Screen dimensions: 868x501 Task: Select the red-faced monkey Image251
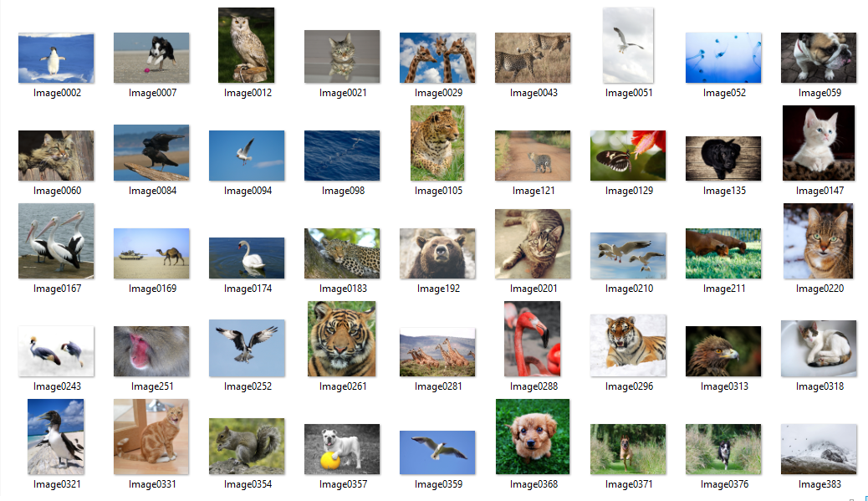(x=151, y=351)
